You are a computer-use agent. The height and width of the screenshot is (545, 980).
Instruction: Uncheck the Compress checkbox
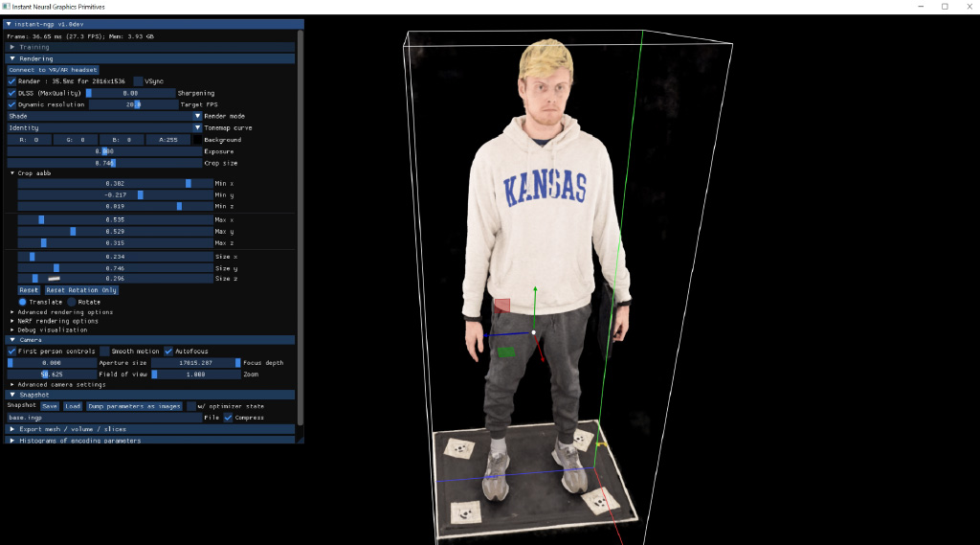pos(228,418)
